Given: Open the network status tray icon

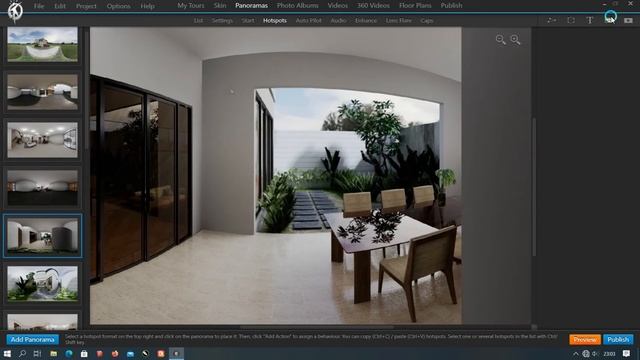Looking at the screenshot, I should pyautogui.click(x=586, y=354).
